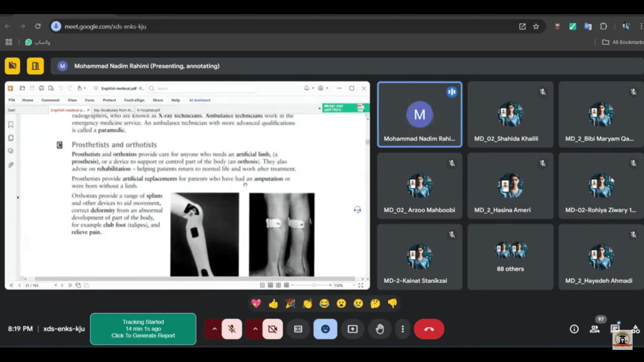
Task: Toggle the muted microphone button
Action: (232, 329)
